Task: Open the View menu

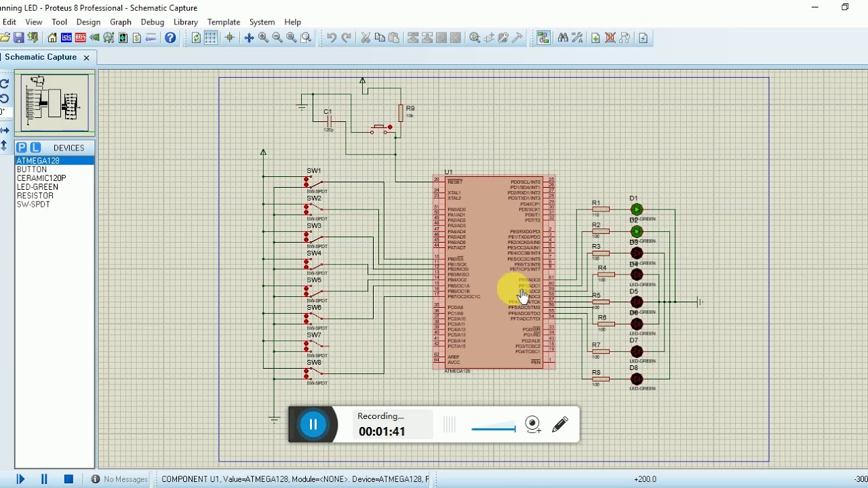Action: (x=34, y=22)
